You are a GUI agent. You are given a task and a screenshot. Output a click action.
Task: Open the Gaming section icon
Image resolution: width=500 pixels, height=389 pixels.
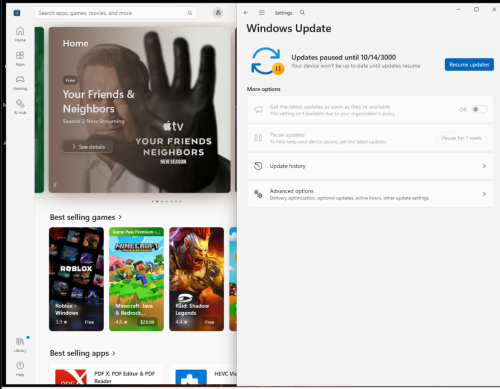20,83
